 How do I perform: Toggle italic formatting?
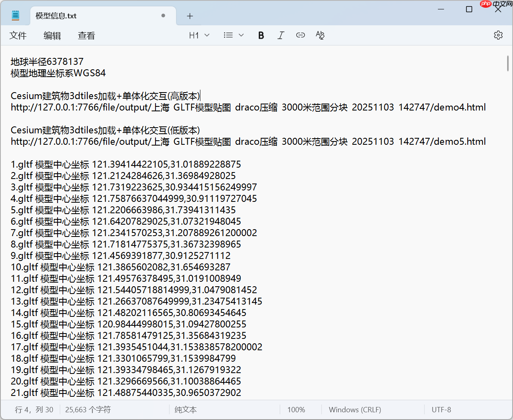click(281, 35)
